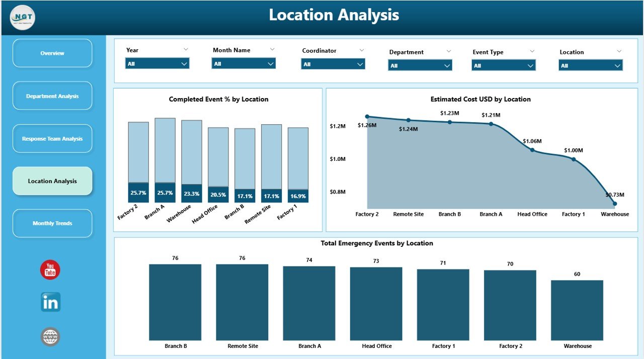
Task: Open the website globe icon
Action: click(x=50, y=336)
